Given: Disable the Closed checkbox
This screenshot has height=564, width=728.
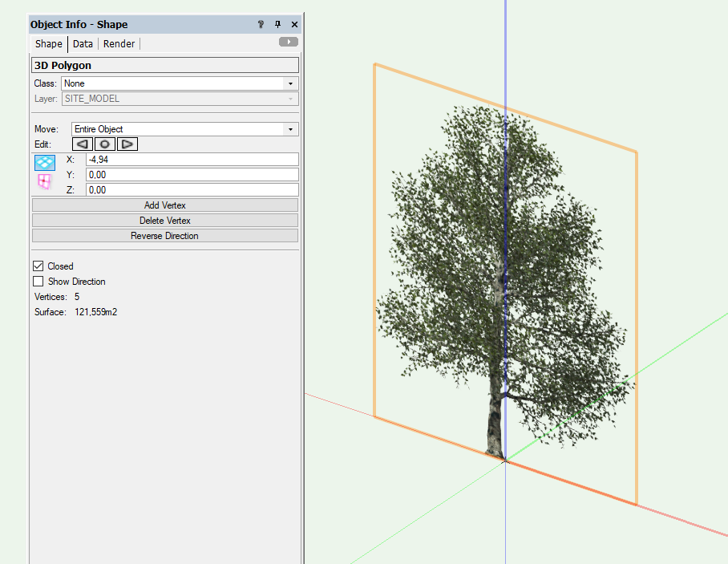Looking at the screenshot, I should 37,266.
